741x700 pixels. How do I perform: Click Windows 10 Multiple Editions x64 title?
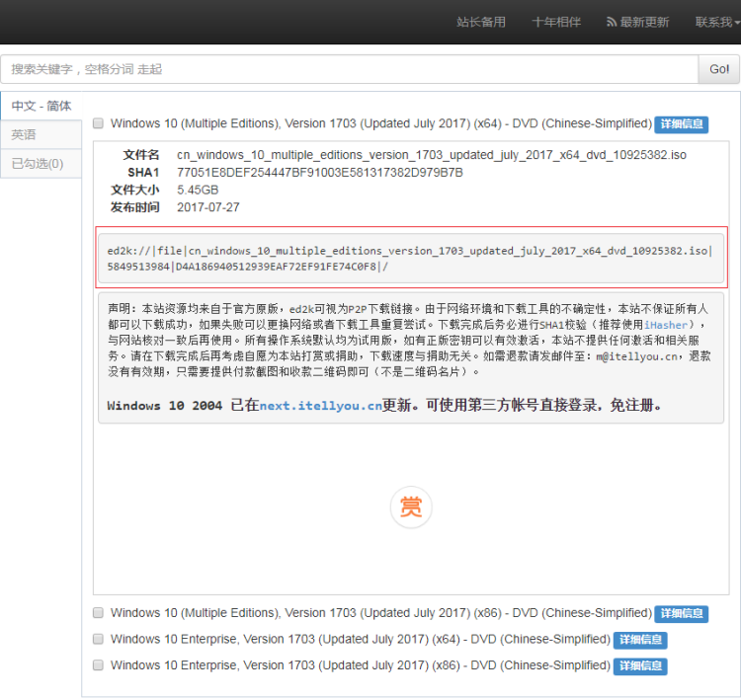point(381,123)
